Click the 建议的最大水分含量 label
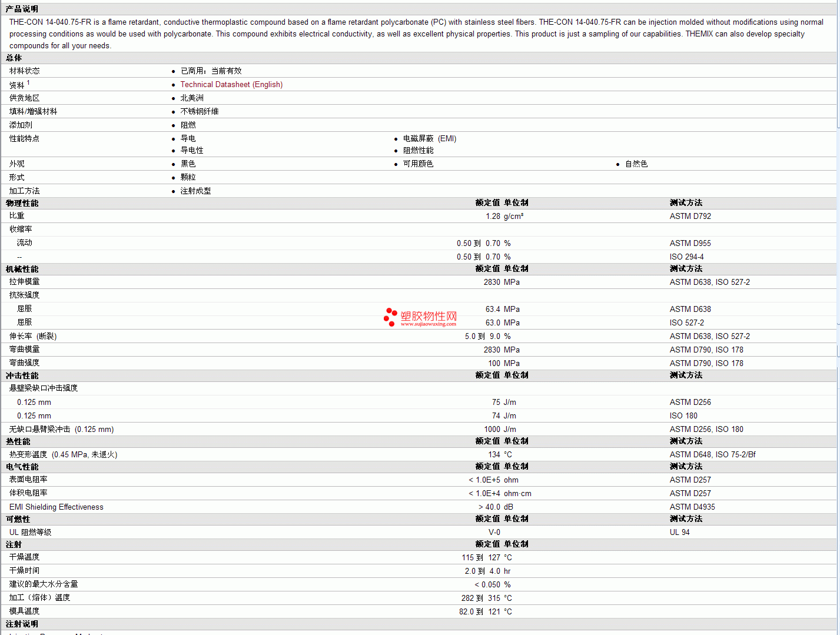Viewport: 840px width, 635px height. [44, 584]
